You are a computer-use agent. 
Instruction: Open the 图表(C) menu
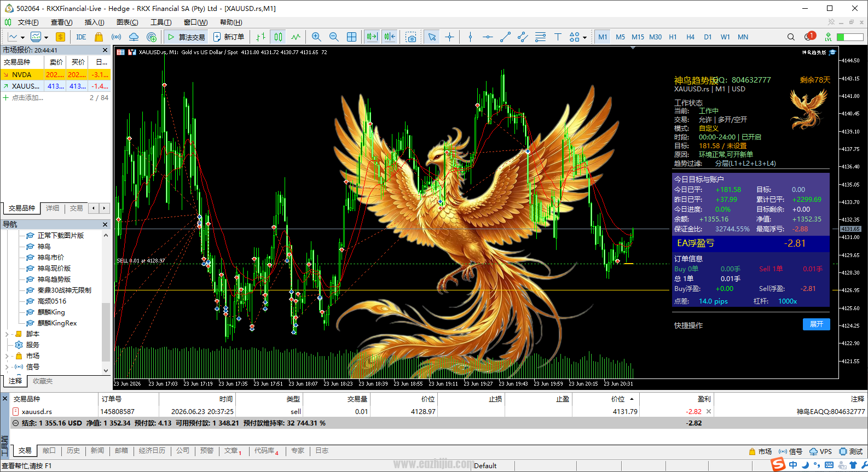point(128,22)
